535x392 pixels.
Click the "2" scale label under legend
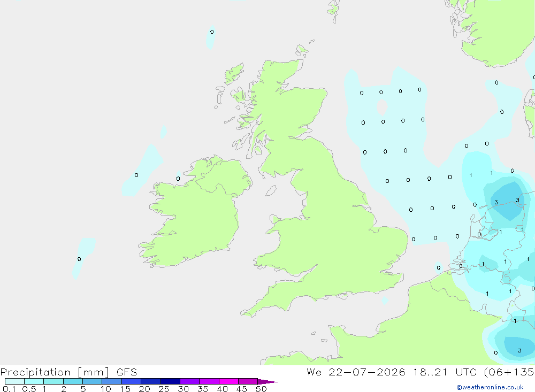pos(64,389)
